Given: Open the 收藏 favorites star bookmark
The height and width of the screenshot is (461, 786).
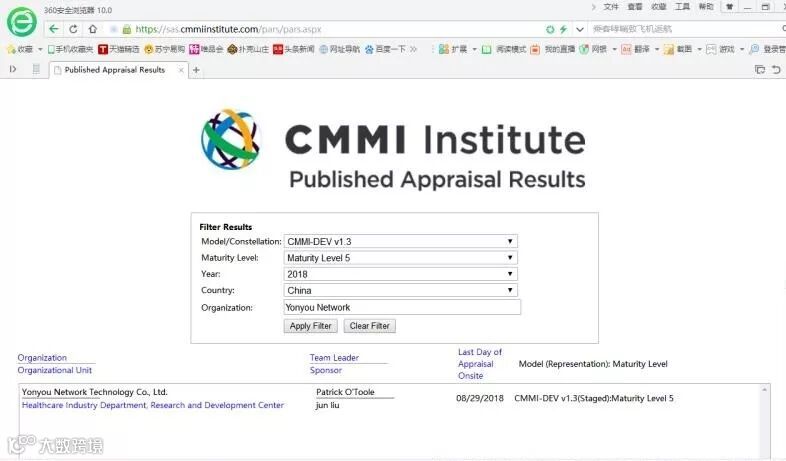Looking at the screenshot, I should 20,49.
